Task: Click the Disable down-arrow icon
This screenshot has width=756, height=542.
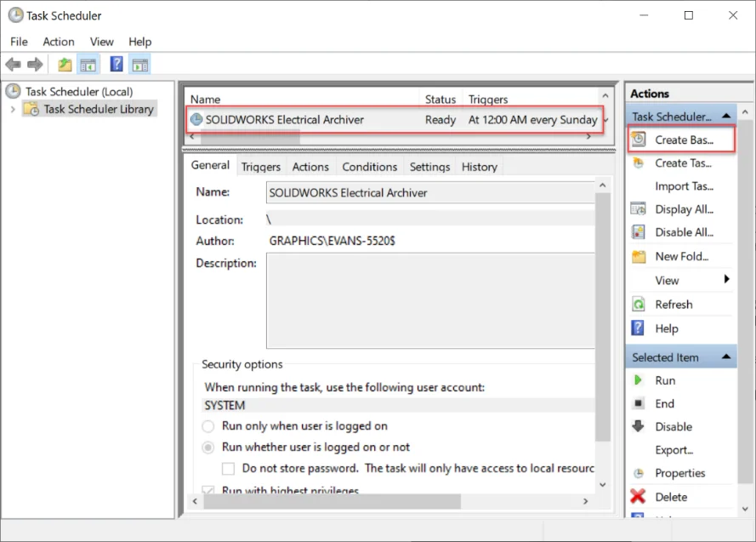Action: 639,427
